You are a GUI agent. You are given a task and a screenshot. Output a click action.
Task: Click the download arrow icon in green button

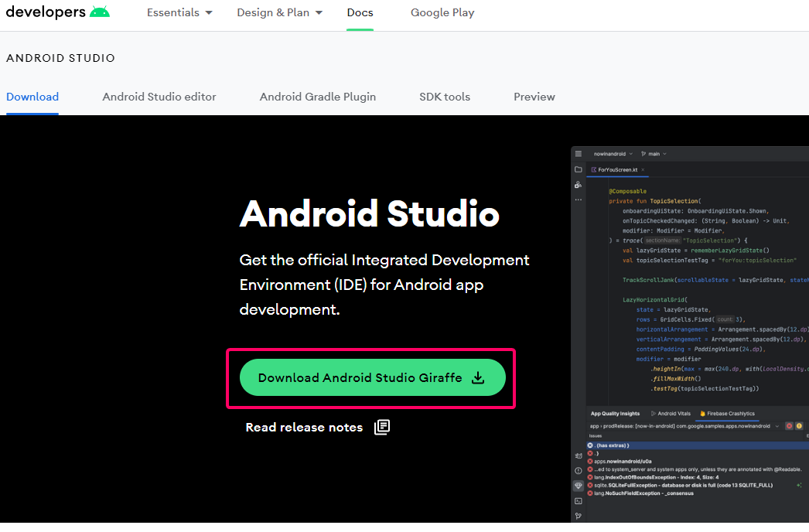[x=478, y=377]
